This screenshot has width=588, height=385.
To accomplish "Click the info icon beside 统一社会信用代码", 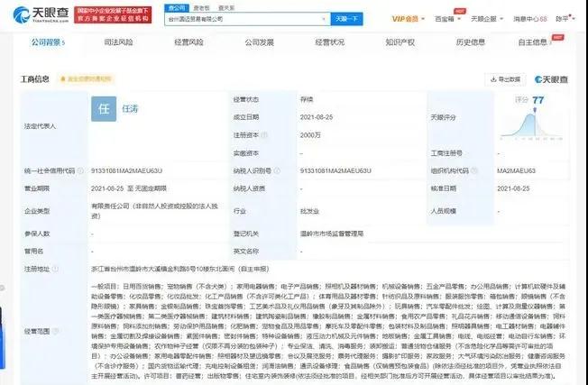I will [80, 171].
